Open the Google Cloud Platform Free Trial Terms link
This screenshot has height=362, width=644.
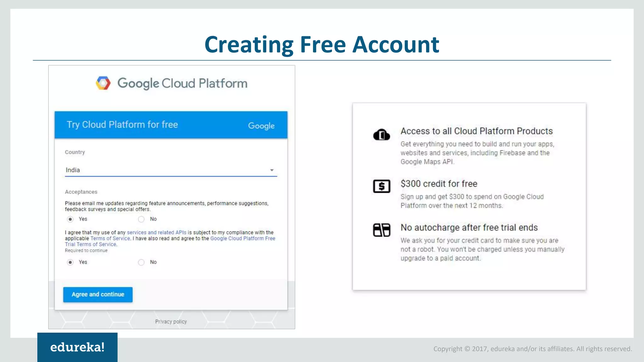[242, 239]
